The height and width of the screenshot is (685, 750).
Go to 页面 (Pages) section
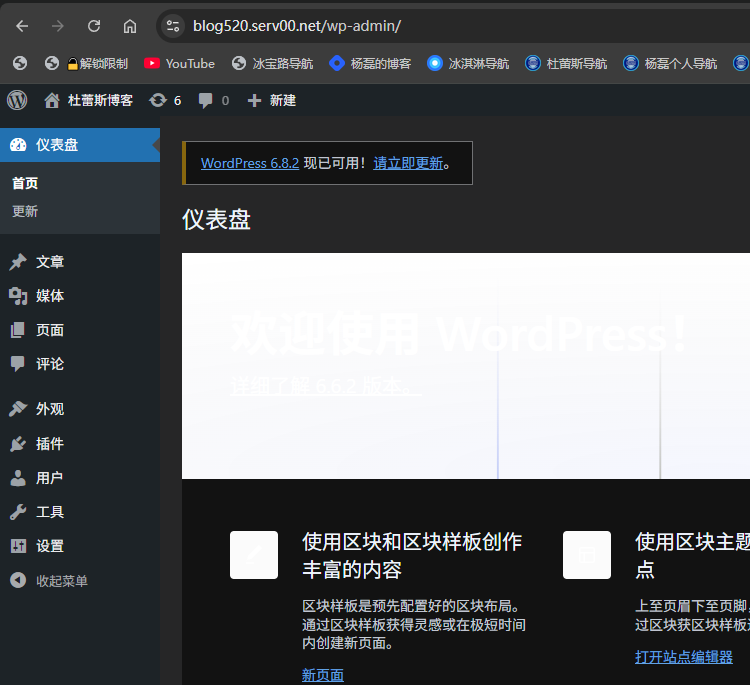tap(50, 330)
